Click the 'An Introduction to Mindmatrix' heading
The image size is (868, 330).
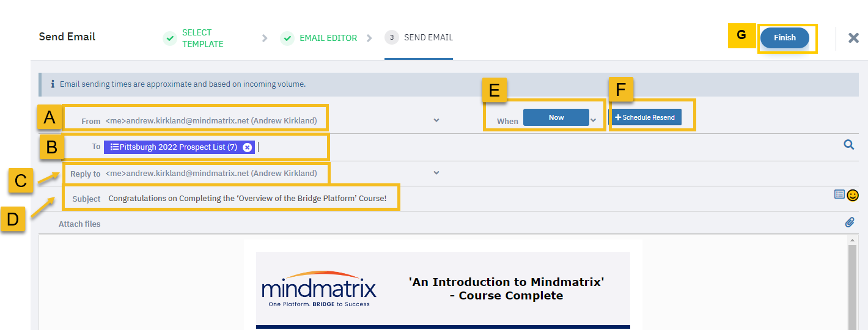point(506,288)
